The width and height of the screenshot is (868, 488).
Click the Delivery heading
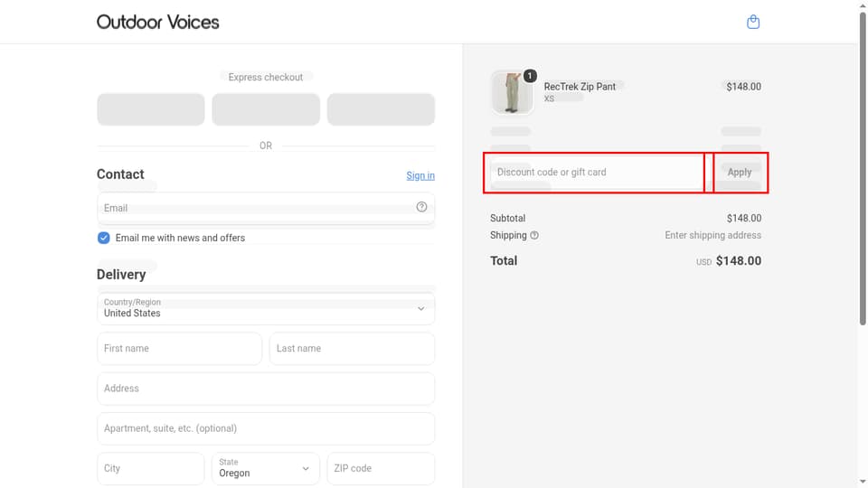pyautogui.click(x=121, y=275)
